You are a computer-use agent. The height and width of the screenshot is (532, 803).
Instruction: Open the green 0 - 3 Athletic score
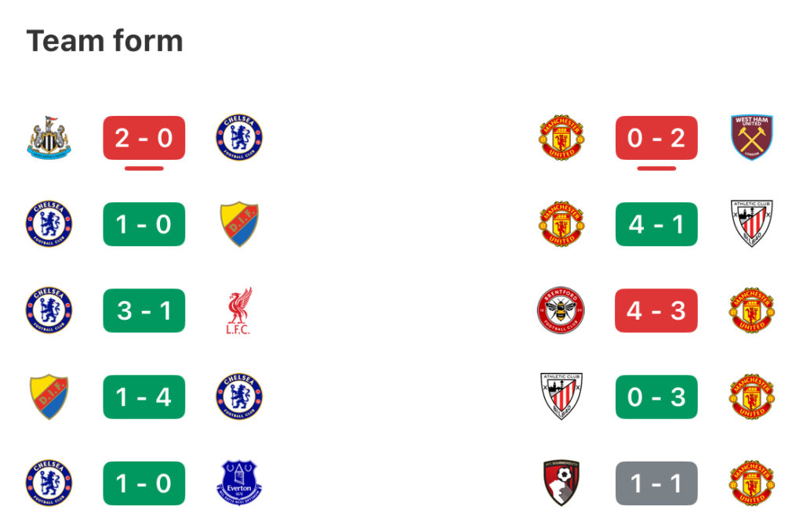(656, 397)
